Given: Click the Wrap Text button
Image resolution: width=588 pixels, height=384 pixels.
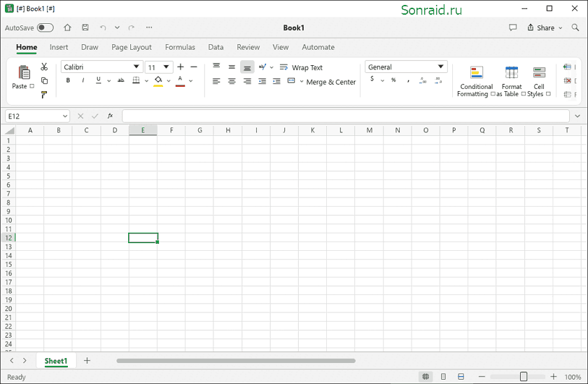Looking at the screenshot, I should point(301,67).
